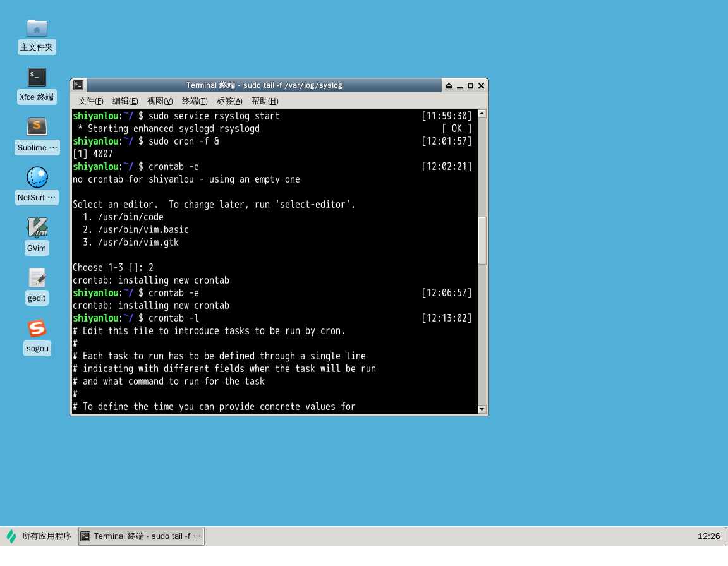Click the clock showing 12:26
Screen dimensions: 728x566
709,536
